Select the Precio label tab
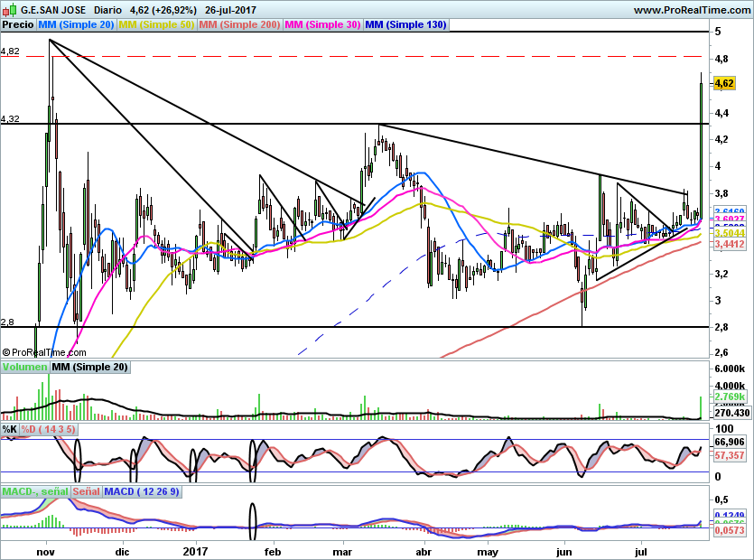 (x=18, y=24)
